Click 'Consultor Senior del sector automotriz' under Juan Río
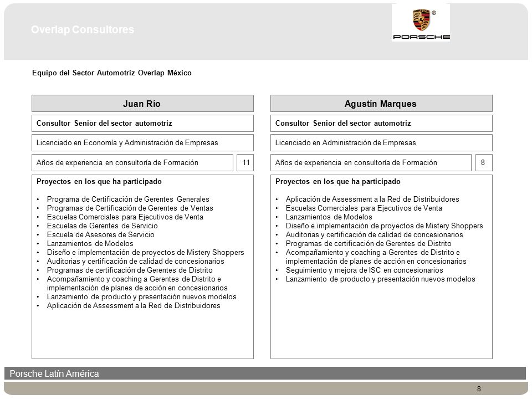 [x=142, y=123]
